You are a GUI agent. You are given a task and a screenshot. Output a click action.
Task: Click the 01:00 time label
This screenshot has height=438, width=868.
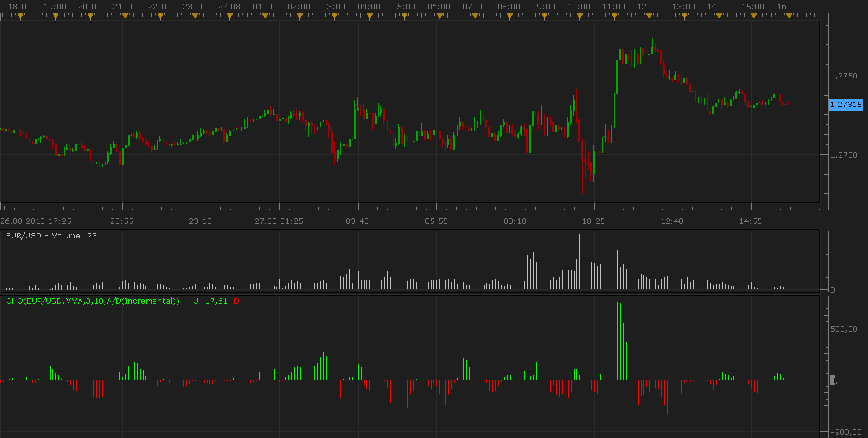point(265,6)
